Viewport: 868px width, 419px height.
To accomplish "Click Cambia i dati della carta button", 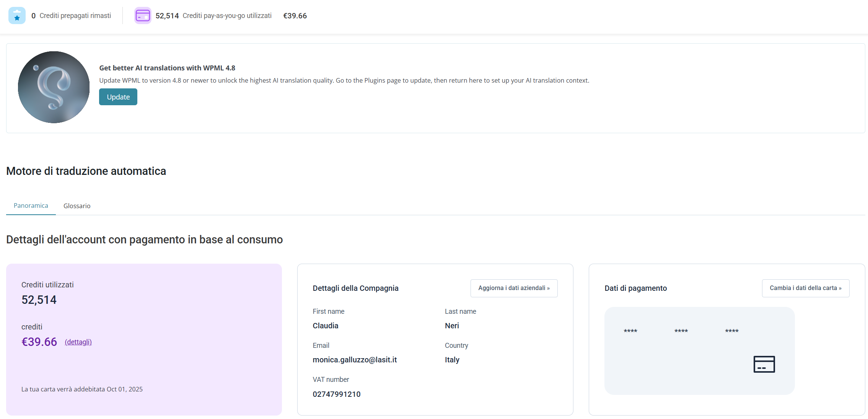I will coord(805,288).
